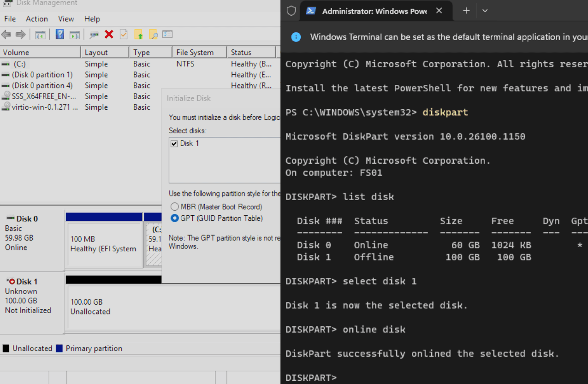Screen dimensions: 588x384
Task: Click the blue Primary partition legend swatch
Action: [59, 349]
